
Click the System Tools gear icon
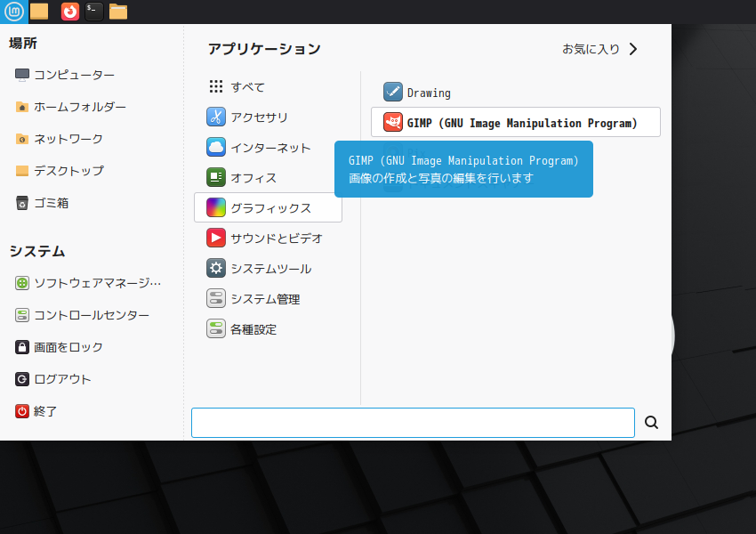216,268
